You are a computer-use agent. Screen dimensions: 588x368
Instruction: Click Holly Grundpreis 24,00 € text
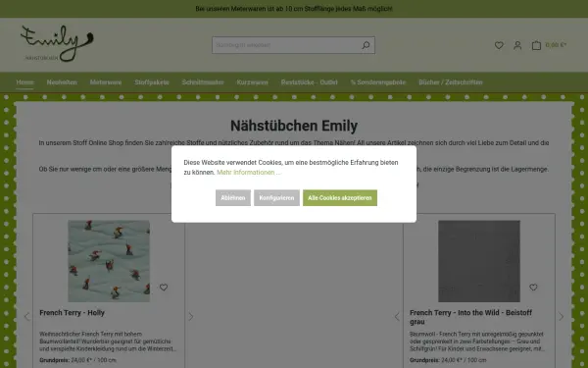(x=77, y=360)
